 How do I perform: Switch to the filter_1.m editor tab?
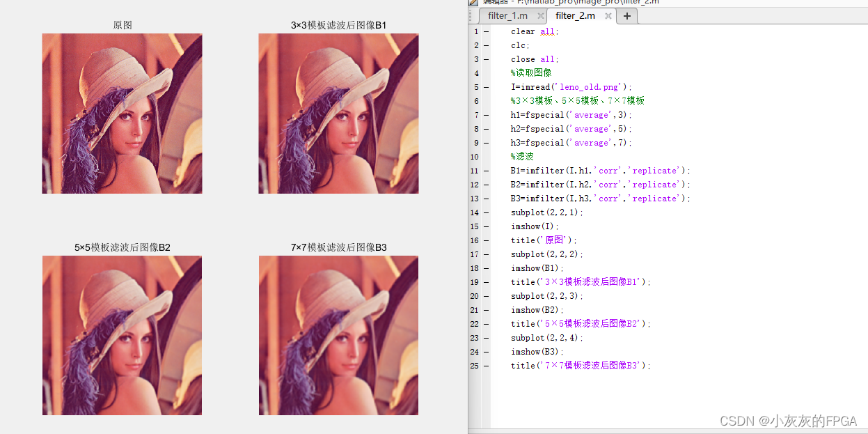pos(507,15)
